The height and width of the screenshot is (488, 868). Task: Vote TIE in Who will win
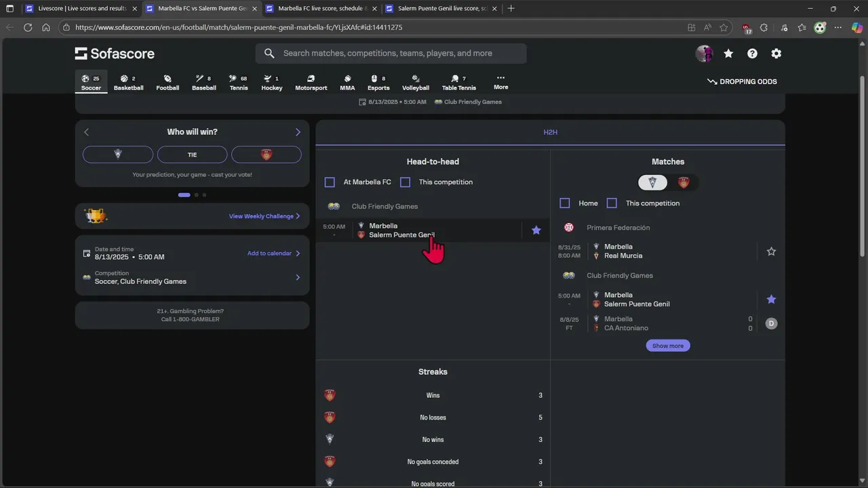[192, 155]
